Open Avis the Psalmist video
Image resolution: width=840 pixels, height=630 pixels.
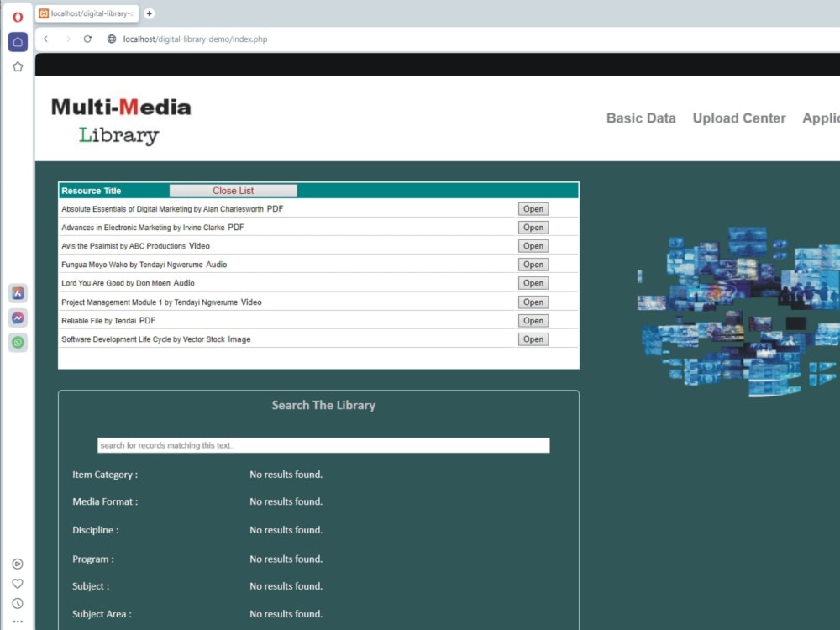point(533,246)
